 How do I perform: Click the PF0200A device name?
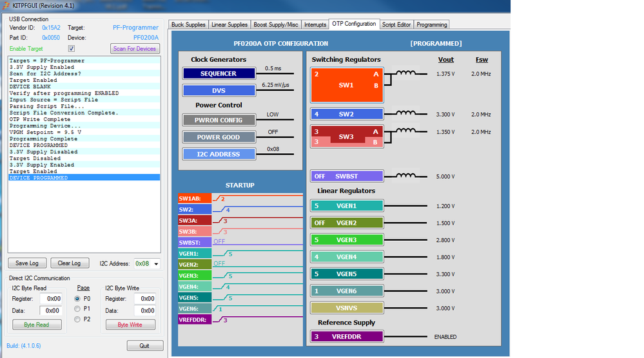pyautogui.click(x=146, y=37)
